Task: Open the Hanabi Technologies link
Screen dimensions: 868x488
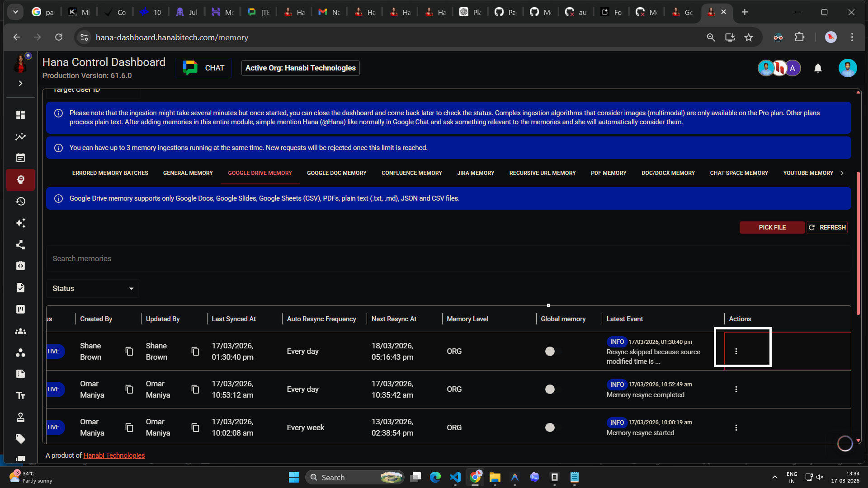Action: 114,455
